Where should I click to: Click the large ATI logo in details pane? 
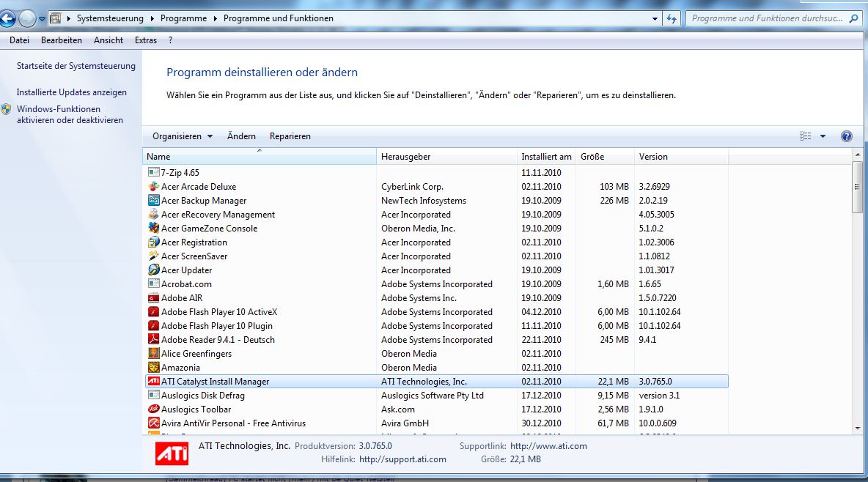pyautogui.click(x=172, y=453)
